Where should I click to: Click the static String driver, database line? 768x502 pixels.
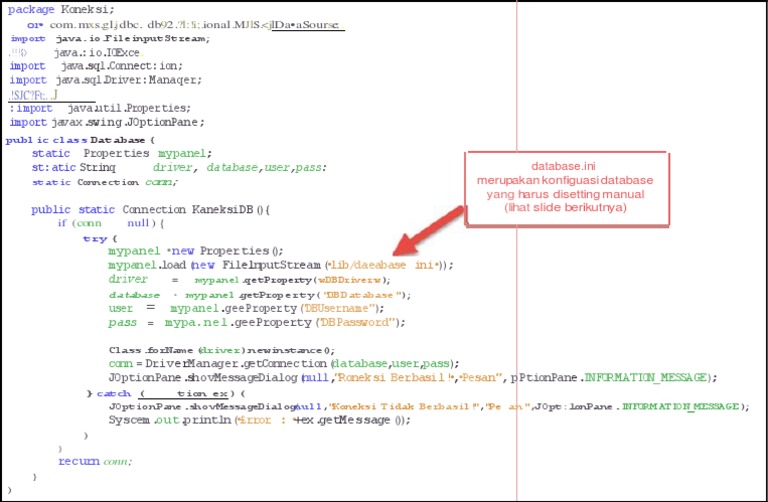tap(179, 167)
